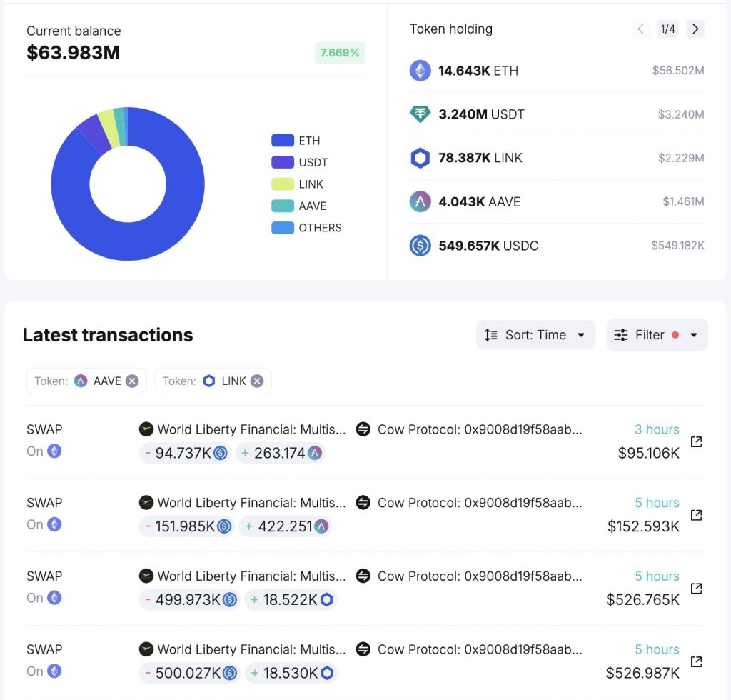Select the LINK token icon in holdings
Viewport: 731px width, 700px height.
(x=420, y=158)
